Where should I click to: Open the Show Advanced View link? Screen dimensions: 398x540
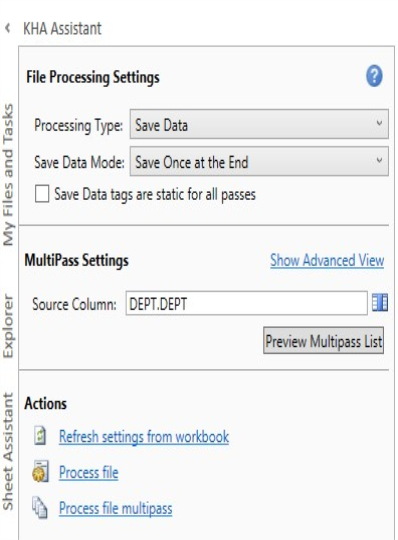(327, 260)
